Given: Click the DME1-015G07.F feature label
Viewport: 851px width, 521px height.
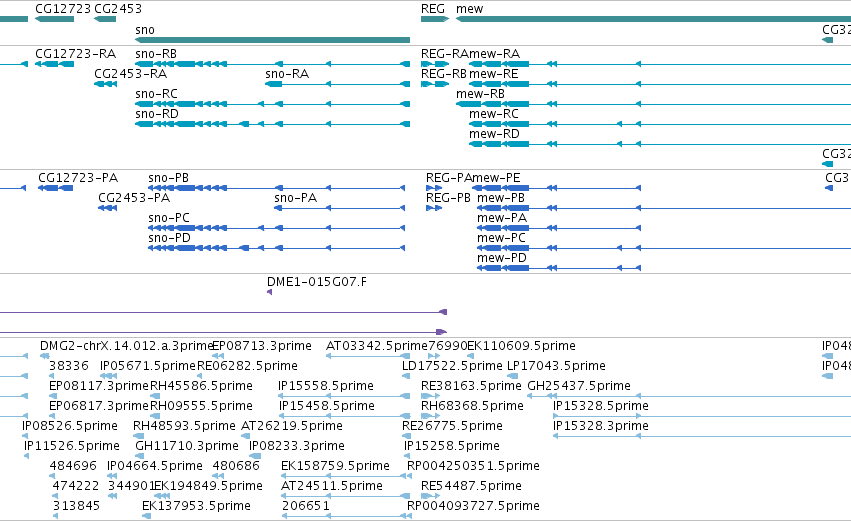Looking at the screenshot, I should coord(316,282).
